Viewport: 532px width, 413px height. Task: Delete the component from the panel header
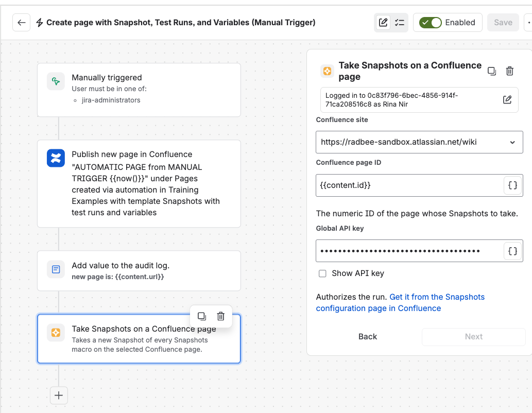click(510, 71)
